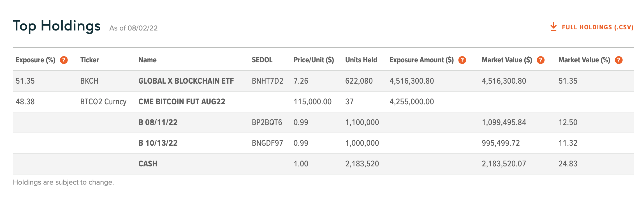Image resolution: width=644 pixels, height=198 pixels.
Task: Click units held value 1,100,000
Action: click(x=362, y=122)
